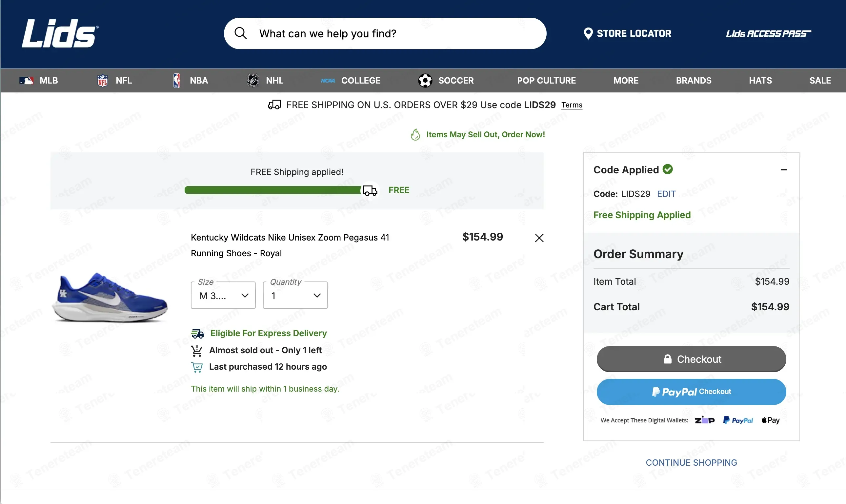Viewport: 846px width, 504px height.
Task: Click Continue Shopping
Action: [x=692, y=463]
